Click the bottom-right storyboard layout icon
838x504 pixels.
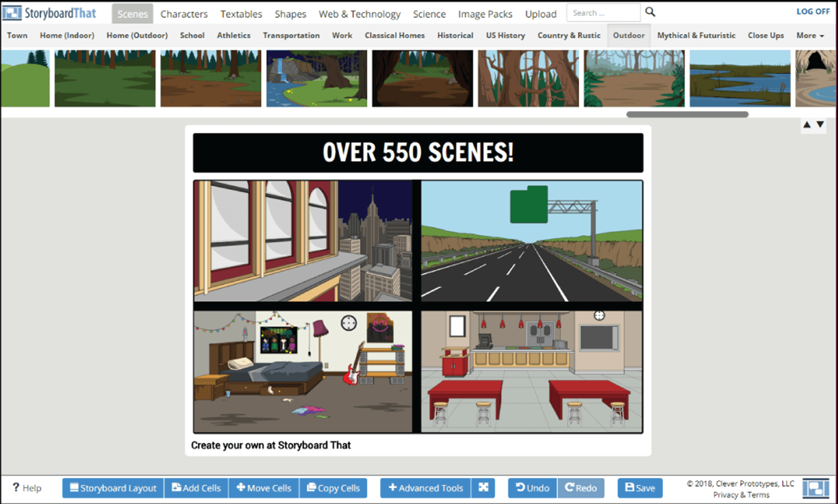coord(814,488)
